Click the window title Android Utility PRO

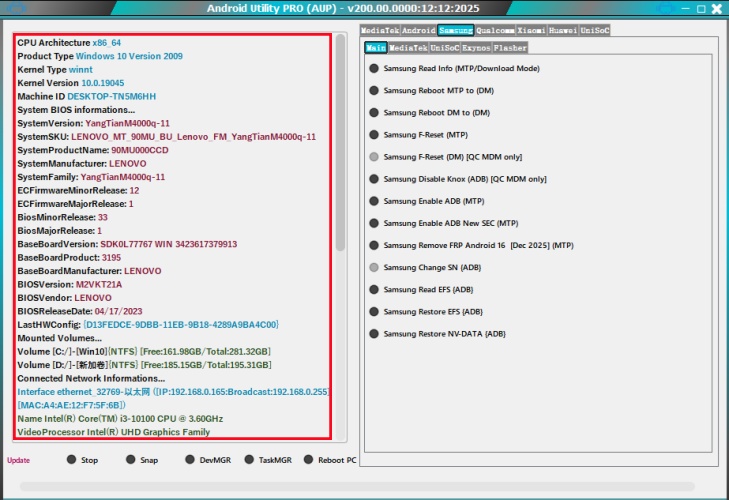coord(343,8)
